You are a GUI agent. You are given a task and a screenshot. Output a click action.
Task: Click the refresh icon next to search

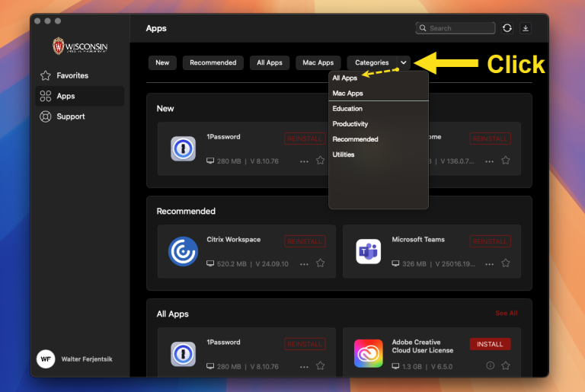(507, 28)
